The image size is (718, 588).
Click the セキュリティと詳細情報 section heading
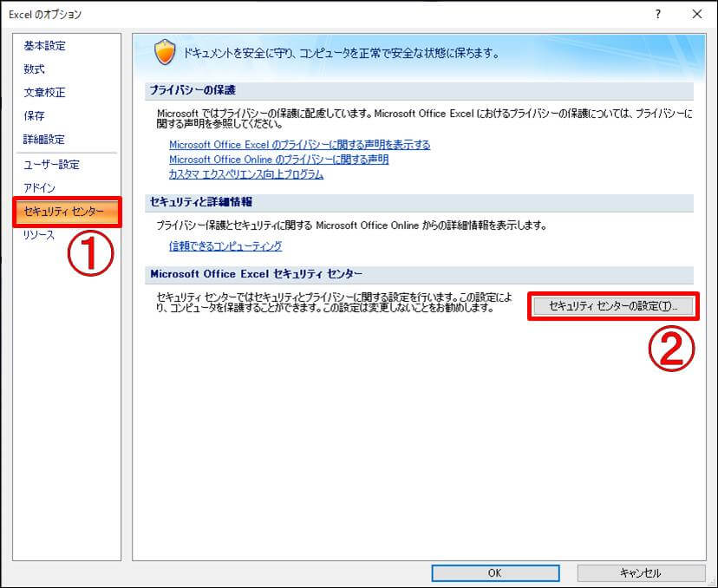pyautogui.click(x=201, y=202)
